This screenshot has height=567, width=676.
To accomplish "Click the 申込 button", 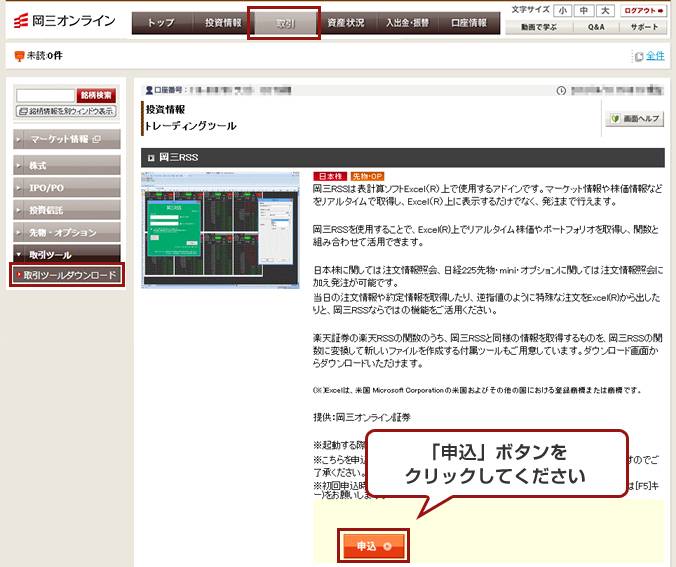I will coord(373,546).
